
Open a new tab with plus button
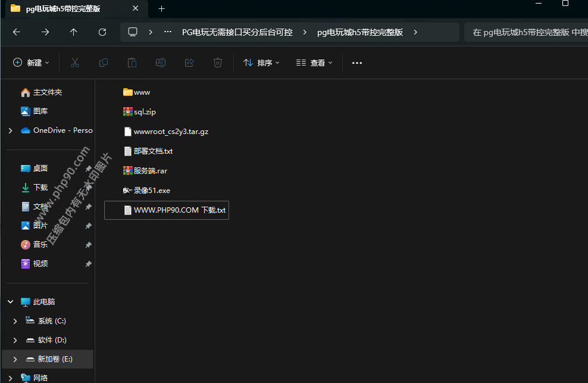coord(161,8)
